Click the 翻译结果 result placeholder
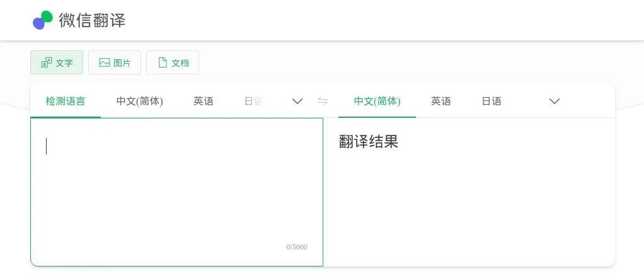Screen dimensions: 644x276 [369, 142]
